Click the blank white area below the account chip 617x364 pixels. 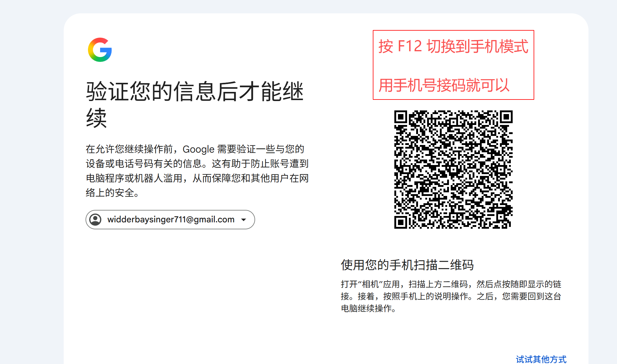tap(197, 288)
